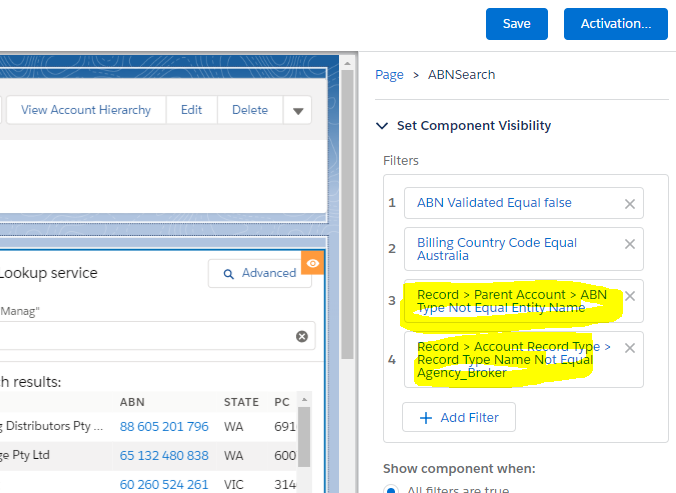Open ABN 65 132 480 838 link
Viewport: 676px width, 493px height.
[x=164, y=456]
